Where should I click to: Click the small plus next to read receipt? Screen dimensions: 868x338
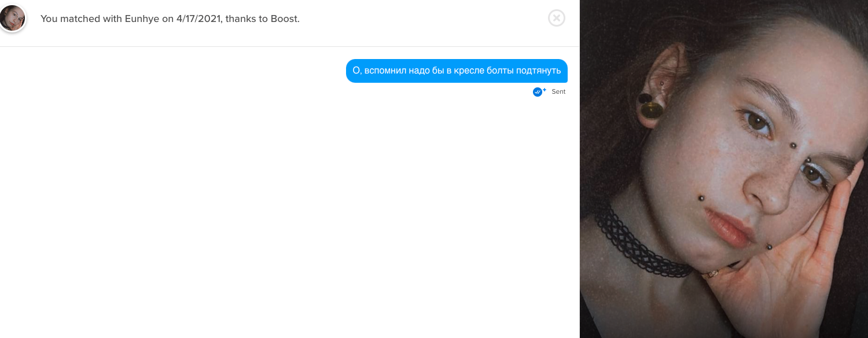coord(545,90)
